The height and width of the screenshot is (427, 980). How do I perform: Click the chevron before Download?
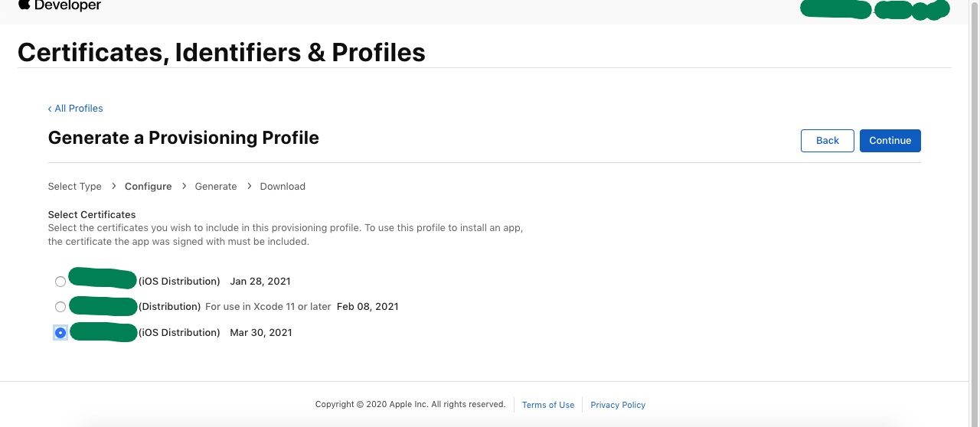(x=249, y=186)
